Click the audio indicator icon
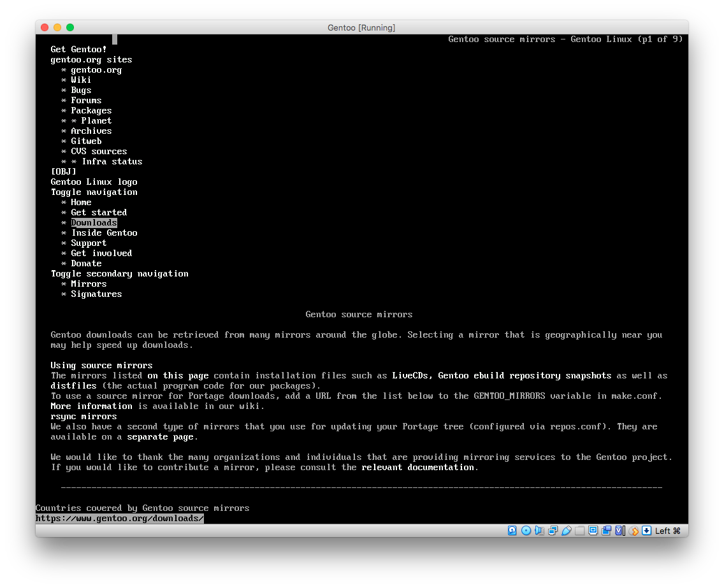The width and height of the screenshot is (724, 588). click(539, 531)
